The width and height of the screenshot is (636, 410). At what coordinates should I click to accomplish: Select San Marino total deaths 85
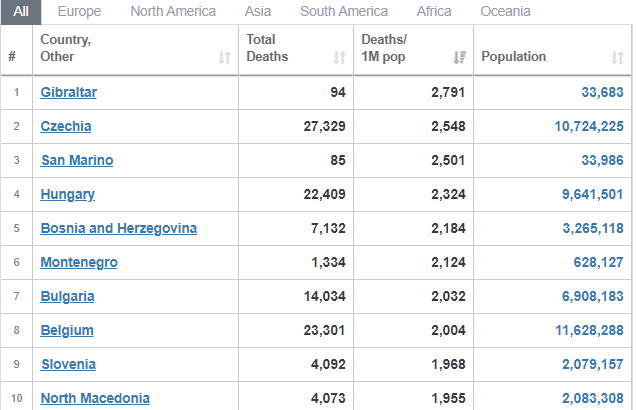coord(338,161)
